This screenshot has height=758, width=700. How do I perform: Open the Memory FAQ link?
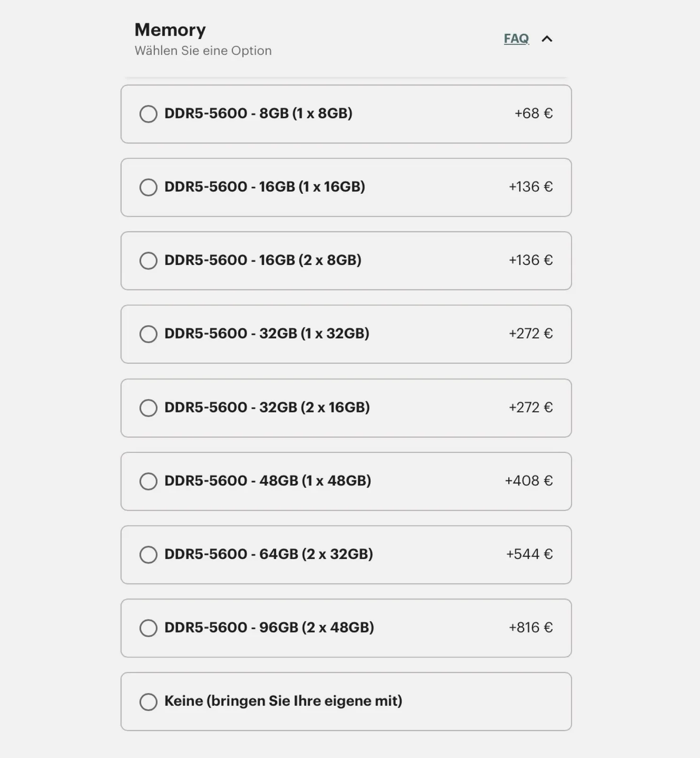click(x=516, y=38)
